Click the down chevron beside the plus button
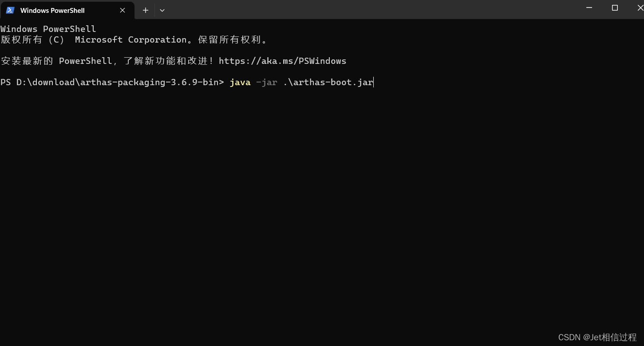Screen dimensions: 644x346 (162, 10)
